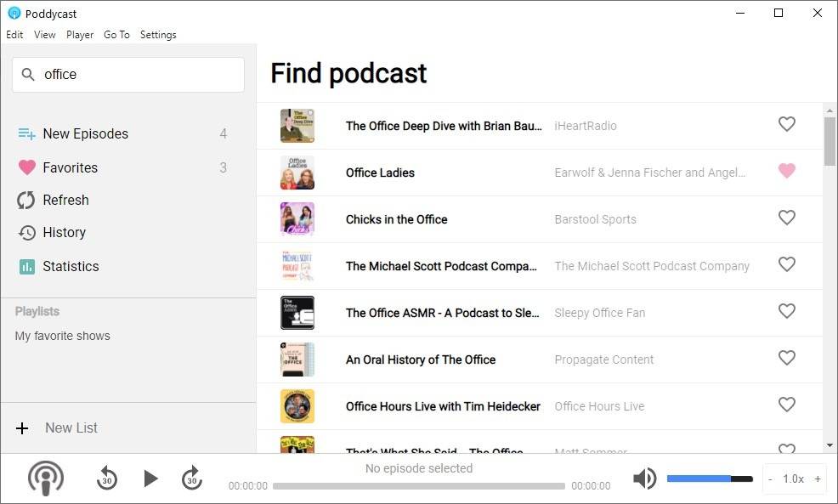The width and height of the screenshot is (838, 504).
Task: Click the search magnifier icon
Action: click(x=28, y=74)
